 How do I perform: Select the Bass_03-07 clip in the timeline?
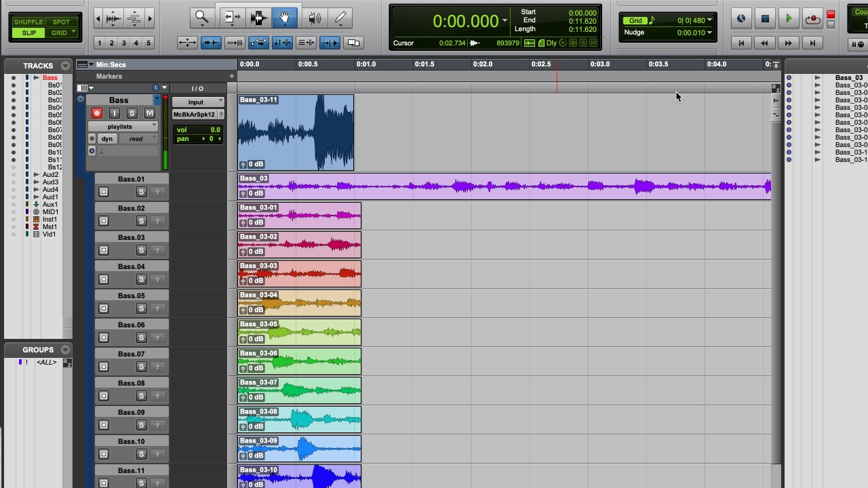coord(298,390)
